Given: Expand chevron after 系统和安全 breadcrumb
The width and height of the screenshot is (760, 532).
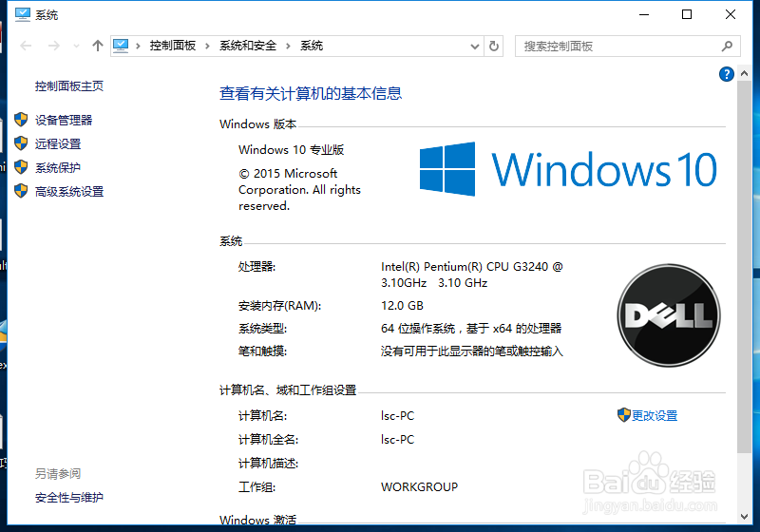Looking at the screenshot, I should pos(288,46).
